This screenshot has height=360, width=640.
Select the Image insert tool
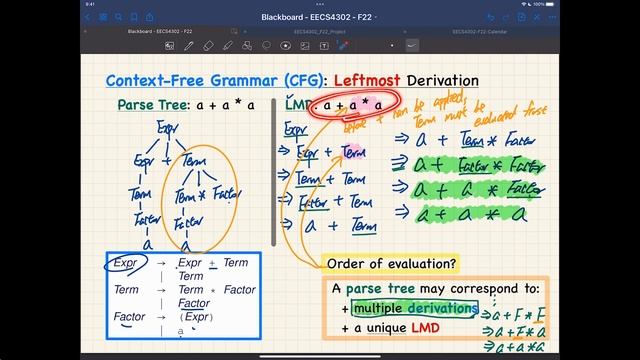[305, 46]
